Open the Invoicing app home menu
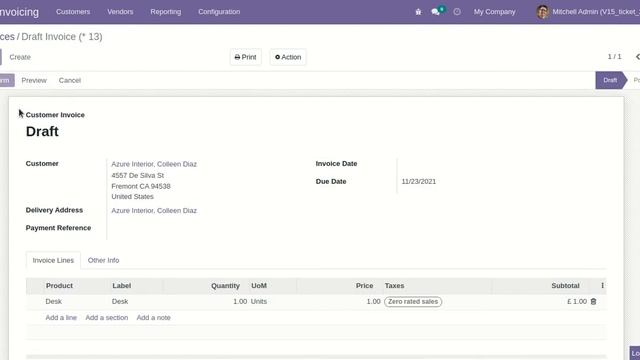640x360 pixels. point(19,12)
